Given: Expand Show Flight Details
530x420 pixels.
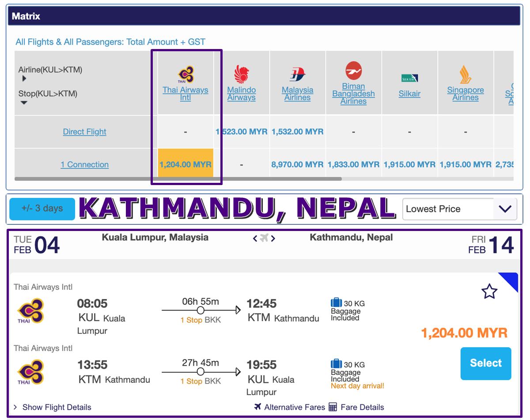Looking at the screenshot, I should 52,407.
